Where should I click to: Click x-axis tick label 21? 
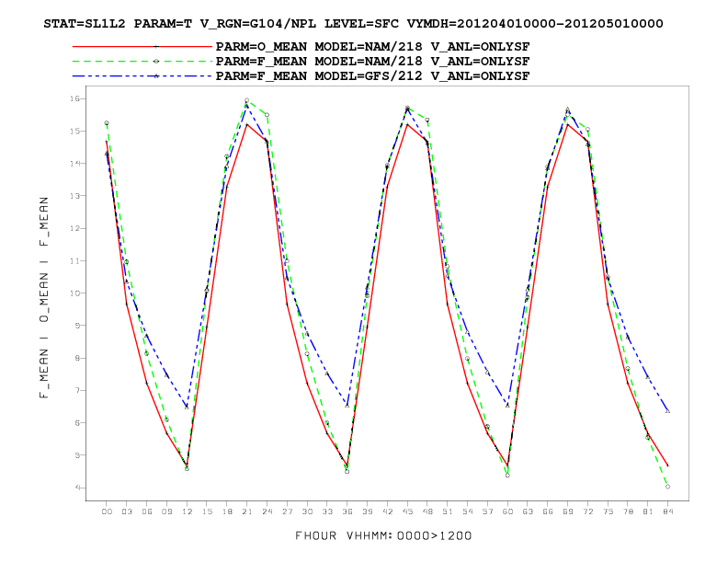[x=247, y=511]
